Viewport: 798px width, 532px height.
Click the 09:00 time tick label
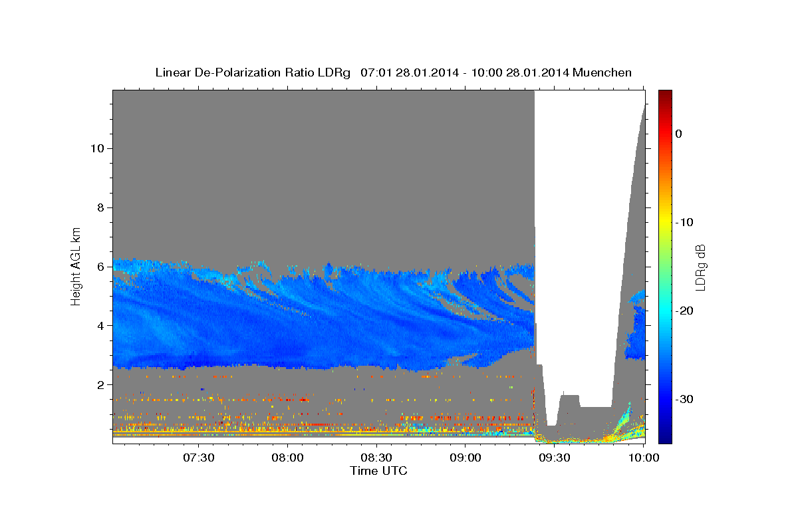click(x=465, y=458)
